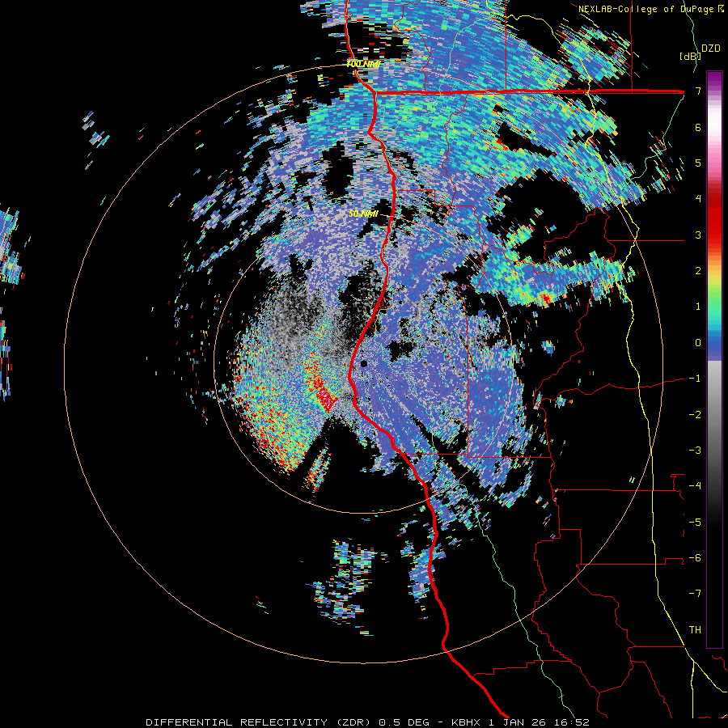Image resolution: width=728 pixels, height=728 pixels.
Task: Click the 6 value on the scale
Action: click(698, 127)
